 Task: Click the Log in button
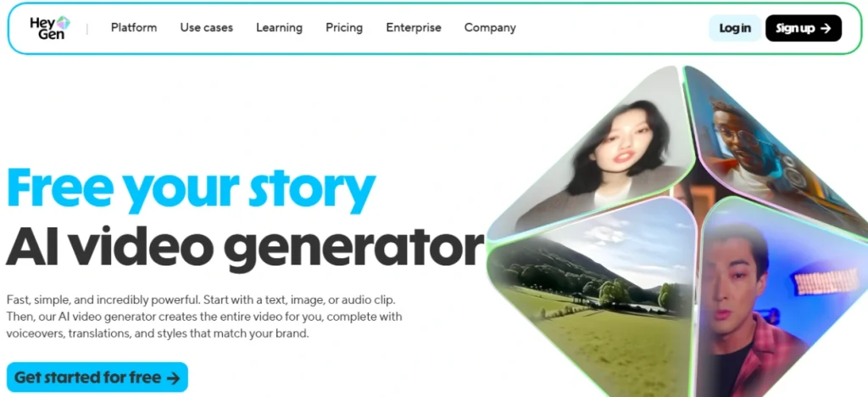pyautogui.click(x=735, y=28)
